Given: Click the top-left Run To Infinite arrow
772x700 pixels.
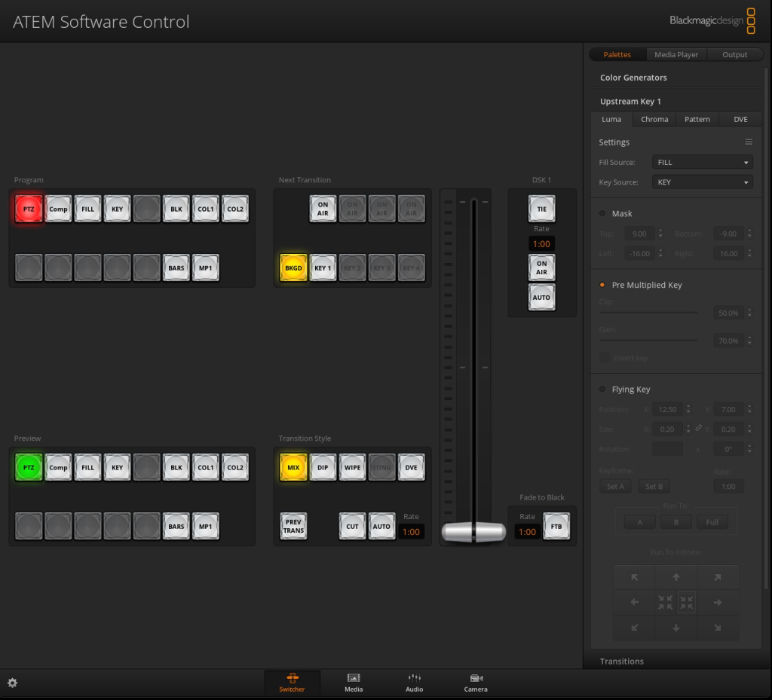Looking at the screenshot, I should point(635,577).
